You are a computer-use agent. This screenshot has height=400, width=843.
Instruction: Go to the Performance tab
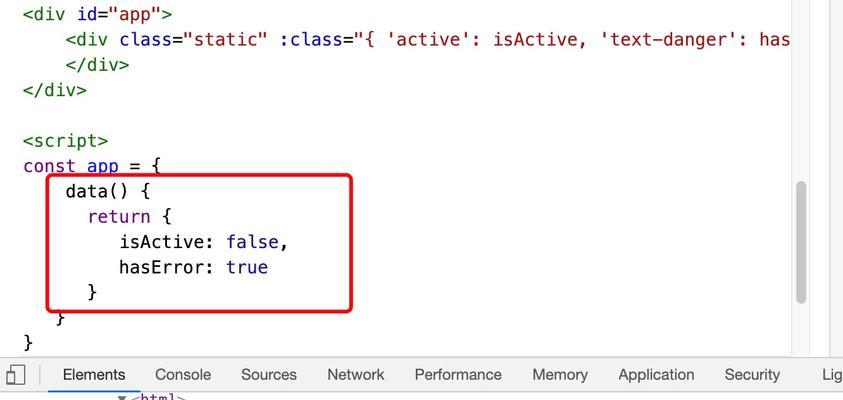[x=458, y=375]
